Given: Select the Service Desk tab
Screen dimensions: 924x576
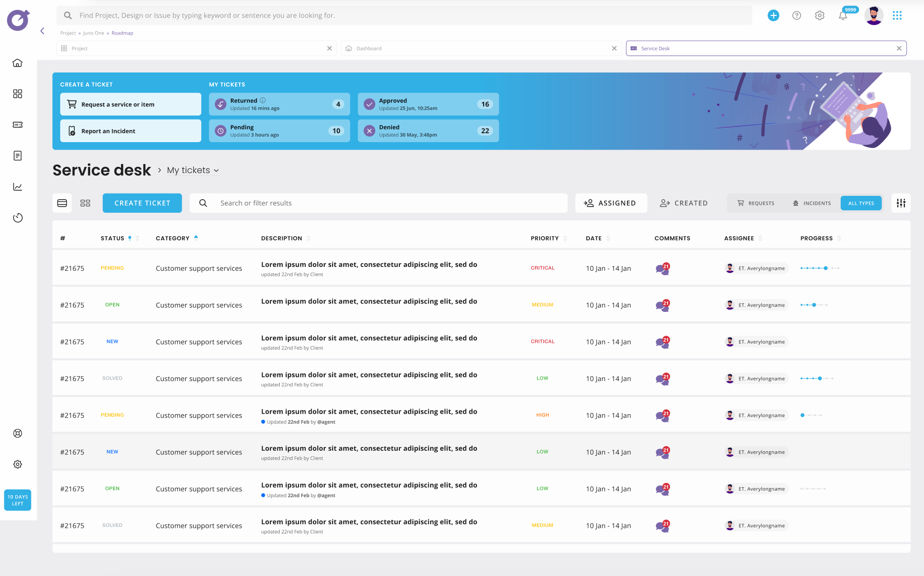Looking at the screenshot, I should 766,48.
